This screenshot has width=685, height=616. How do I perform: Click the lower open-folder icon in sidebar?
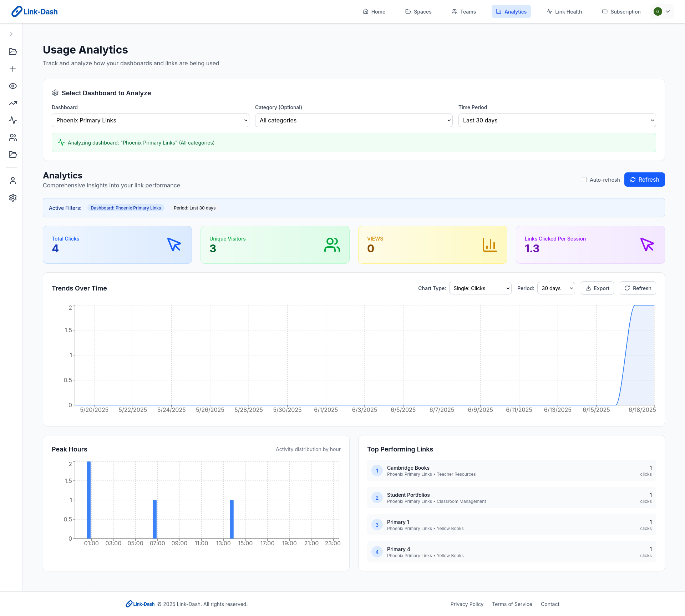click(x=13, y=155)
